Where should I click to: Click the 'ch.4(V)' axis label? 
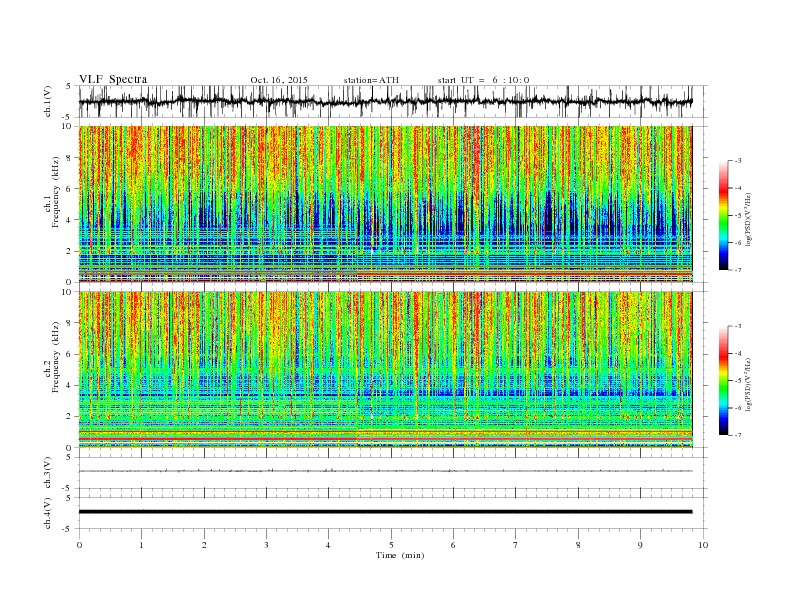tap(48, 513)
